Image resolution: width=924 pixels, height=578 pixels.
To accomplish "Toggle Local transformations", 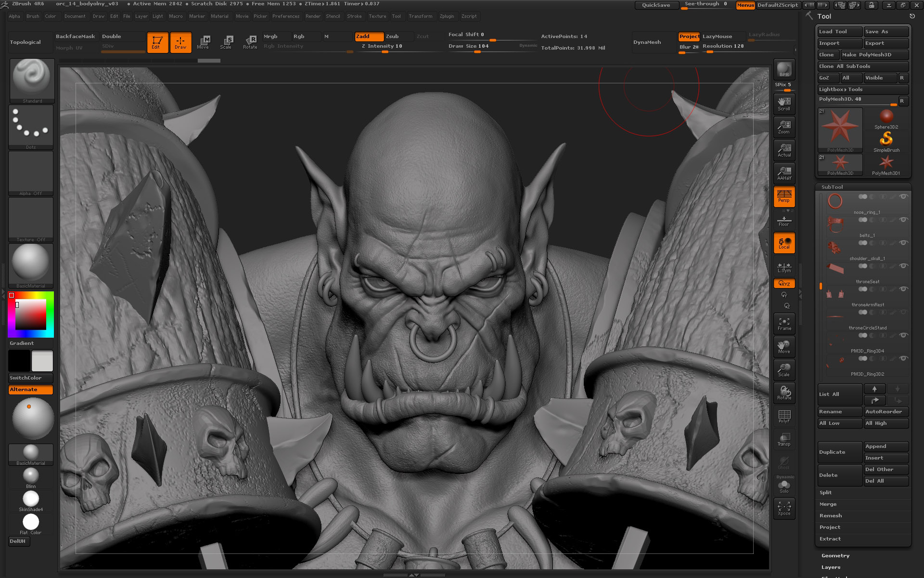I will tap(784, 243).
